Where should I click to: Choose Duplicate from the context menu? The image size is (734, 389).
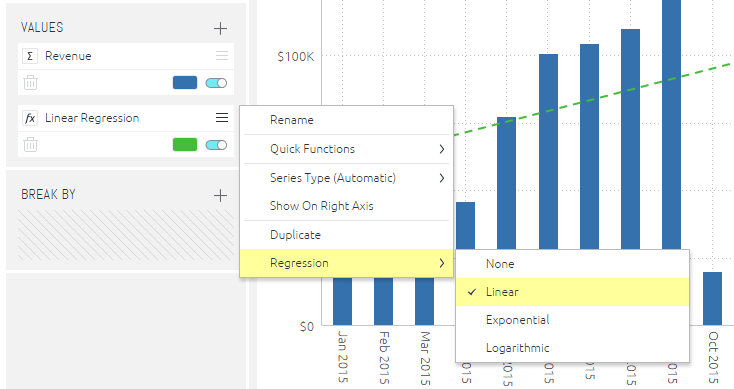[346, 235]
